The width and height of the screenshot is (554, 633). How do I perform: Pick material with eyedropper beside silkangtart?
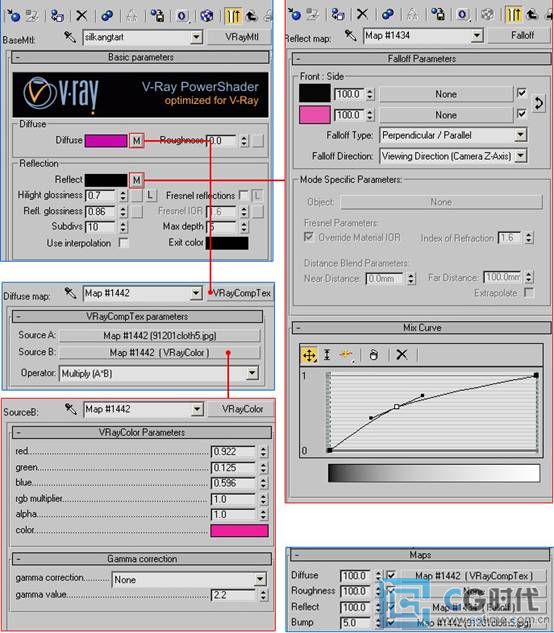70,37
